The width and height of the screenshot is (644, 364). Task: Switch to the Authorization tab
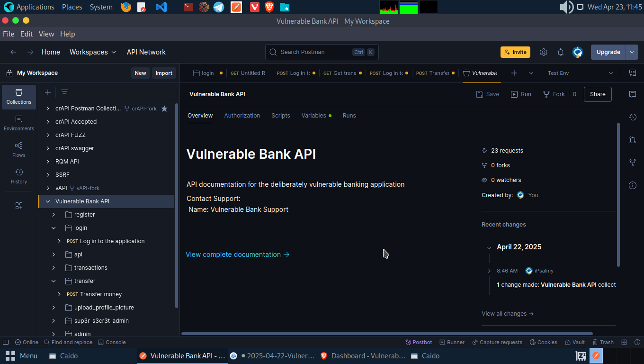[242, 116]
